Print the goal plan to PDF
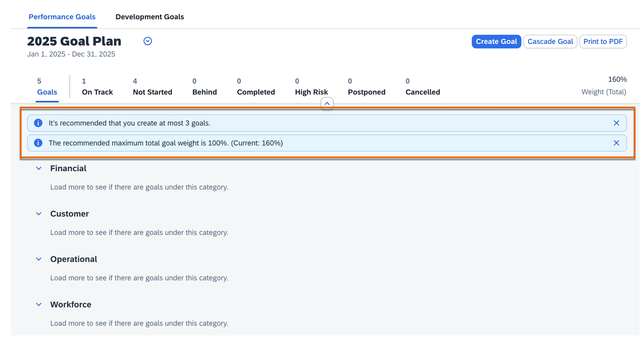 coord(603,41)
